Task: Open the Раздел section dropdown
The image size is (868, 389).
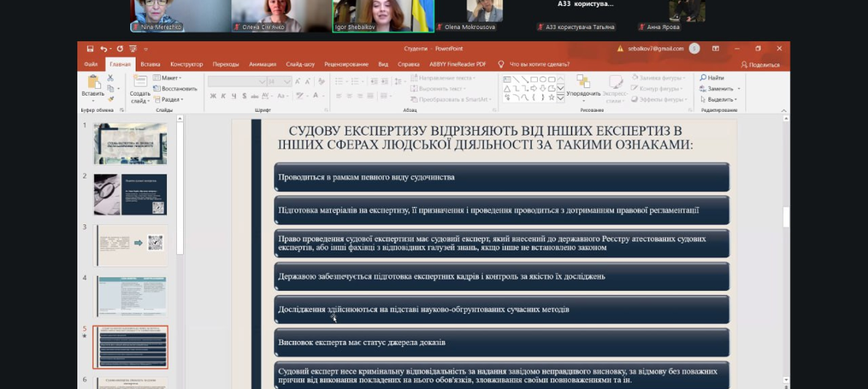Action: (x=168, y=100)
